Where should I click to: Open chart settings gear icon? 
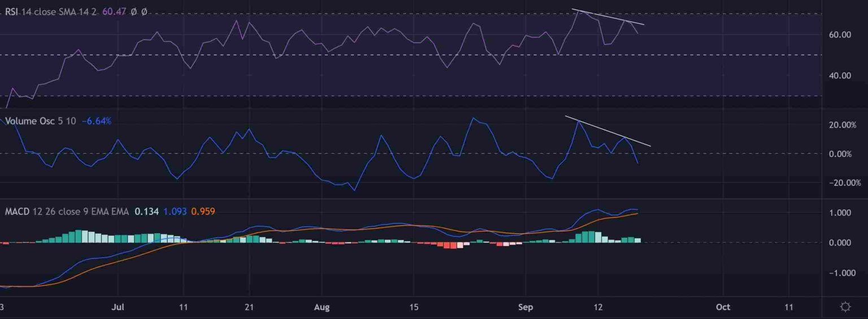point(845,307)
